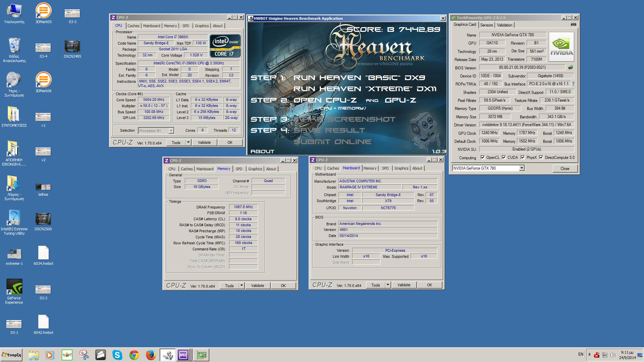This screenshot has height=362, width=644.
Task: Click the Core Speed value 5004.20 MHz
Action: click(154, 100)
